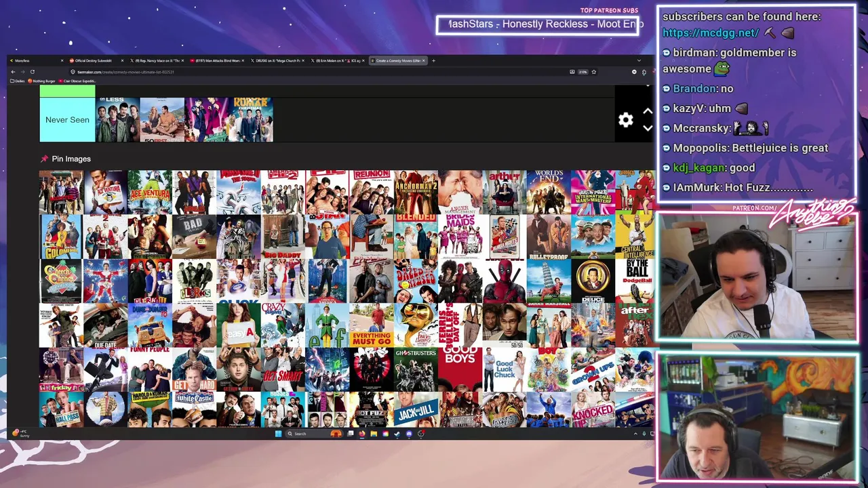Open Firefox from the taskbar
868x488 pixels.
pos(362,434)
